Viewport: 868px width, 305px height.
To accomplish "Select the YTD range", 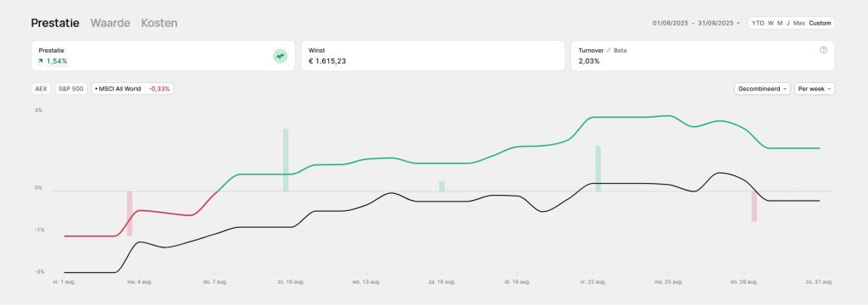I will (758, 23).
